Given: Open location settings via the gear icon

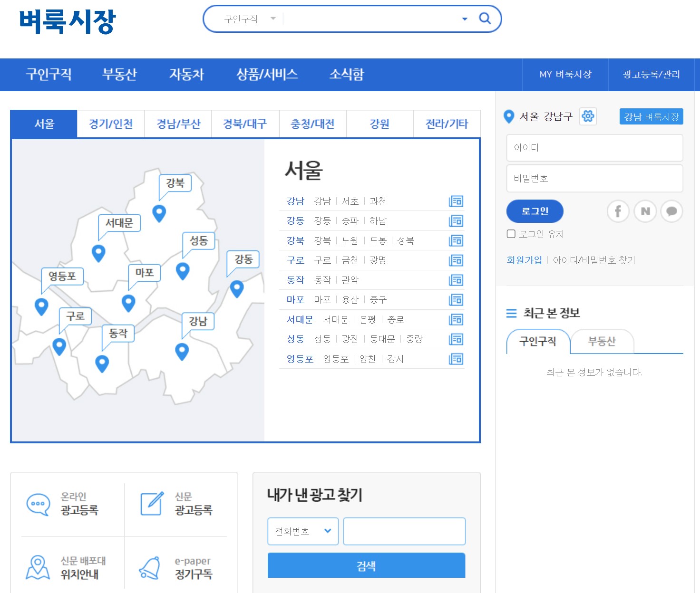Looking at the screenshot, I should (588, 116).
